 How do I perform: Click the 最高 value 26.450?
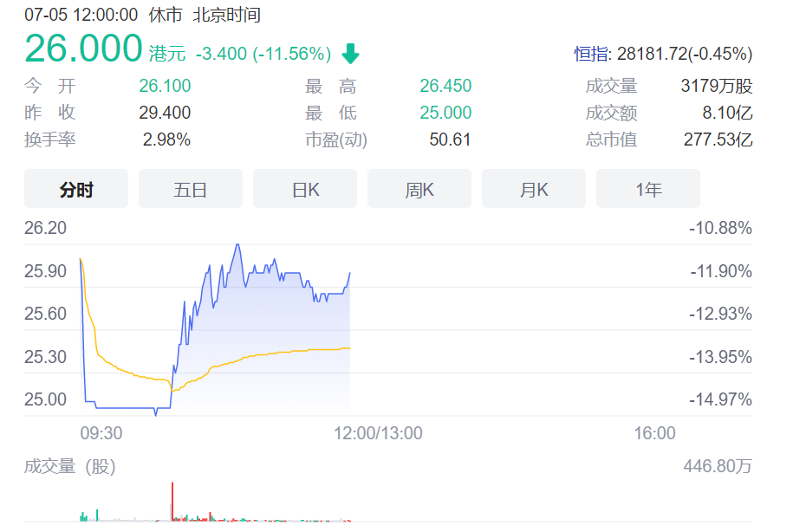(445, 86)
